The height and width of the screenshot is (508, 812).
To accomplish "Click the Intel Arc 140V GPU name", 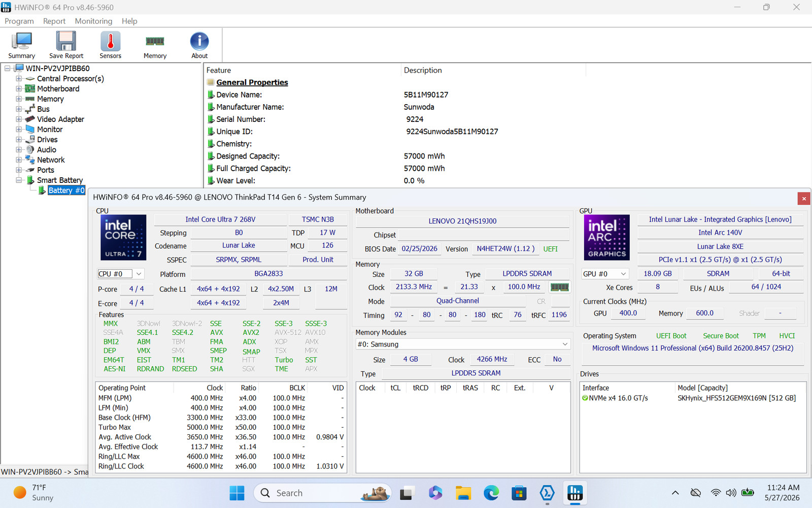I will pyautogui.click(x=720, y=233).
